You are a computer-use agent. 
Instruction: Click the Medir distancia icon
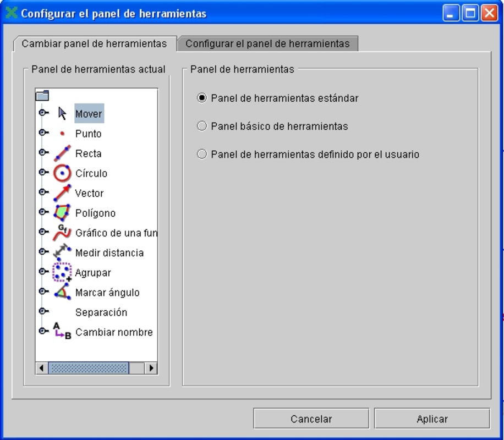(62, 252)
